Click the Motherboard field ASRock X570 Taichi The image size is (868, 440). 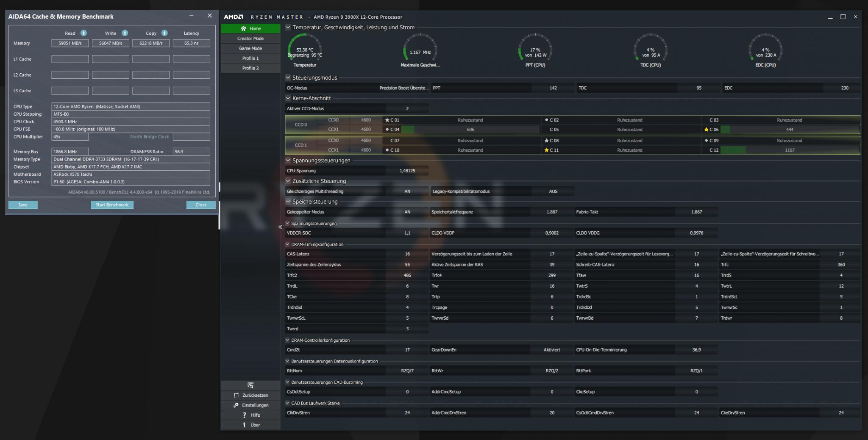(131, 174)
